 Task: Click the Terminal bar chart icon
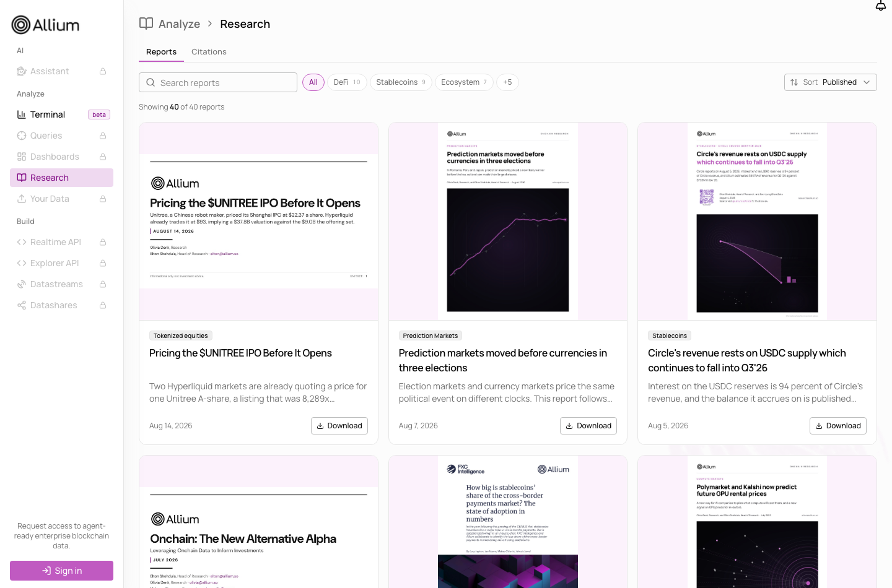click(x=22, y=115)
